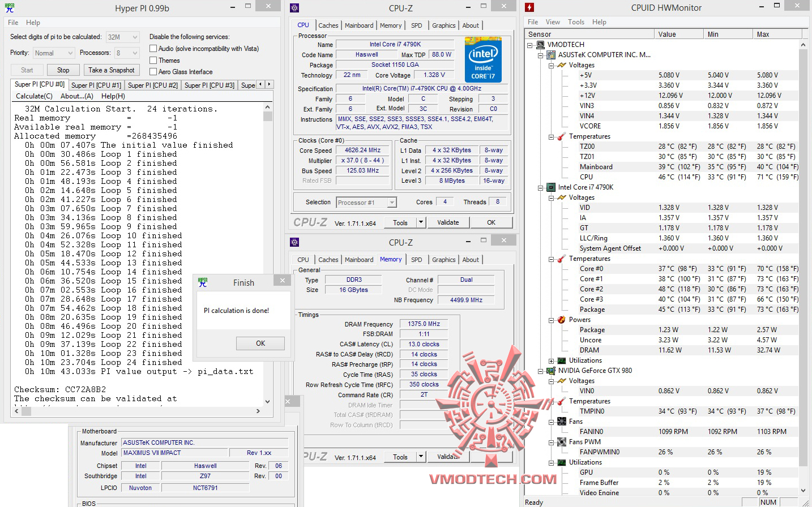Image resolution: width=812 pixels, height=507 pixels.
Task: Open the Processors count dropdown
Action: coord(127,53)
